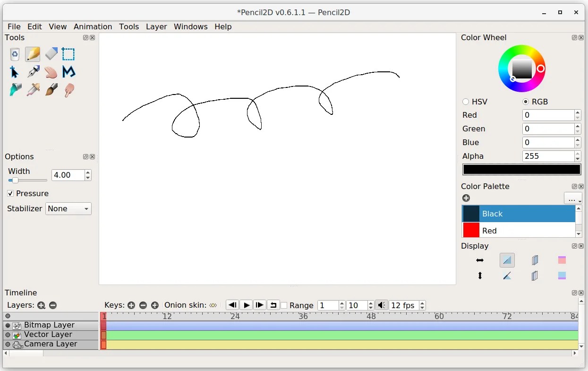The height and width of the screenshot is (371, 588).
Task: Add a new keyframe with the plus button
Action: (x=132, y=305)
